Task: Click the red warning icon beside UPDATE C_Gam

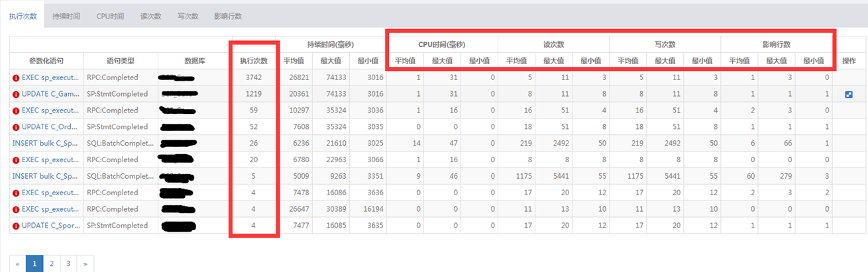Action: 16,94
